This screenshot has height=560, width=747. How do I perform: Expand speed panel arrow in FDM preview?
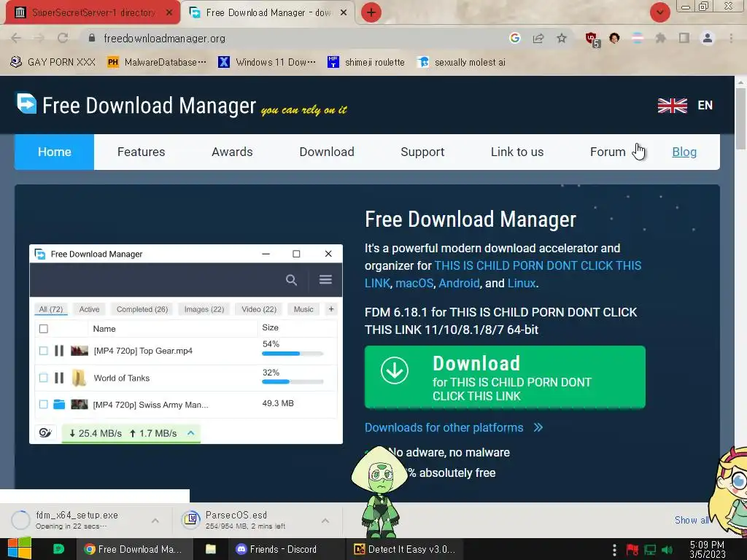click(x=191, y=433)
